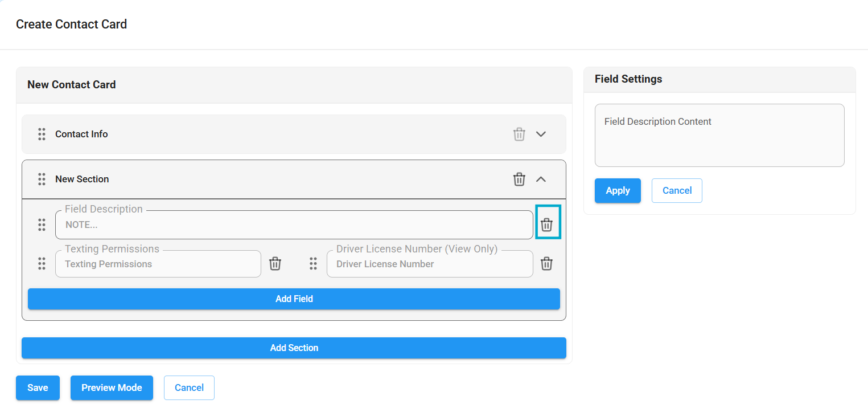This screenshot has width=868, height=412.
Task: Delete the Field Description field
Action: coord(546,225)
